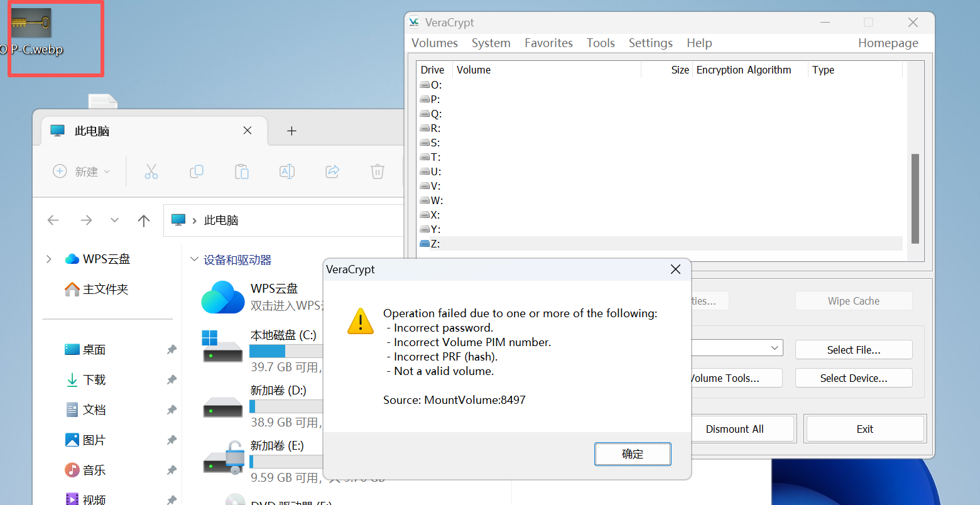This screenshot has height=505, width=980.
Task: Click the Select Device... button
Action: [x=854, y=378]
